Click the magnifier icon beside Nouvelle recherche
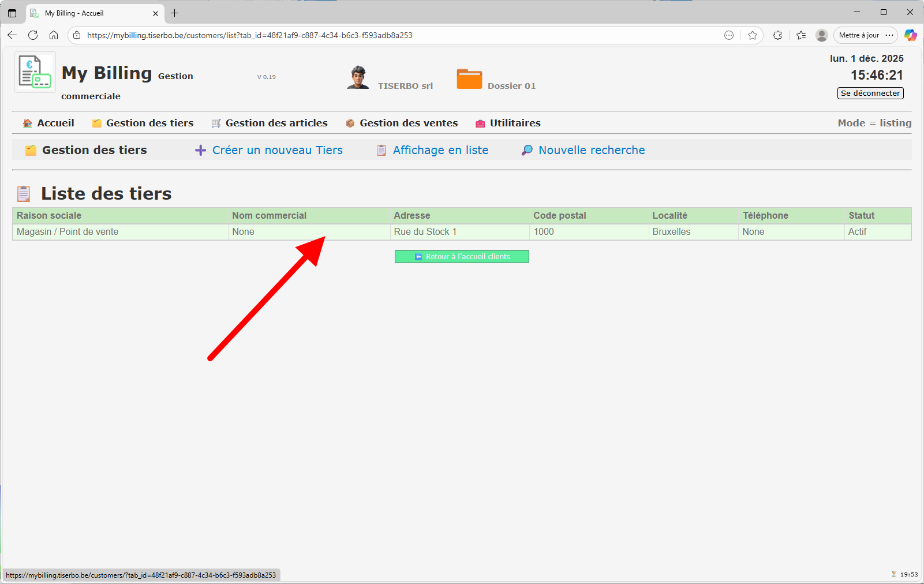The image size is (924, 584). tap(526, 150)
